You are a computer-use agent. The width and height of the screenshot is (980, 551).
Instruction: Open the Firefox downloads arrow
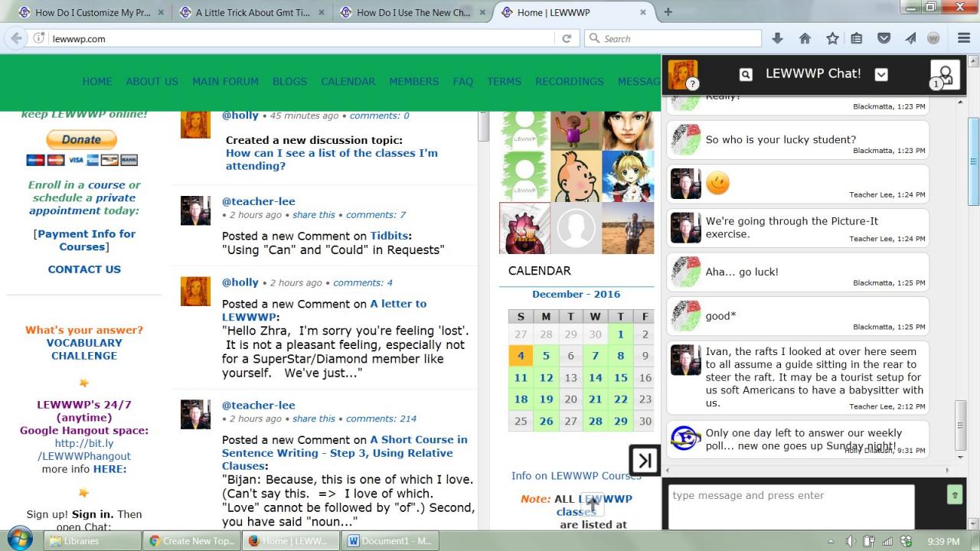(777, 38)
